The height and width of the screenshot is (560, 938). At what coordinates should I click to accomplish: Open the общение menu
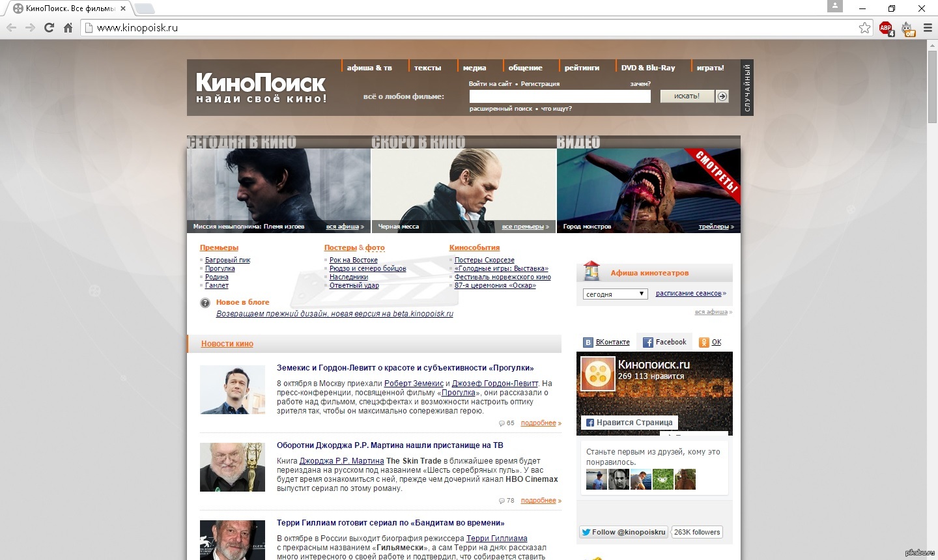point(525,68)
